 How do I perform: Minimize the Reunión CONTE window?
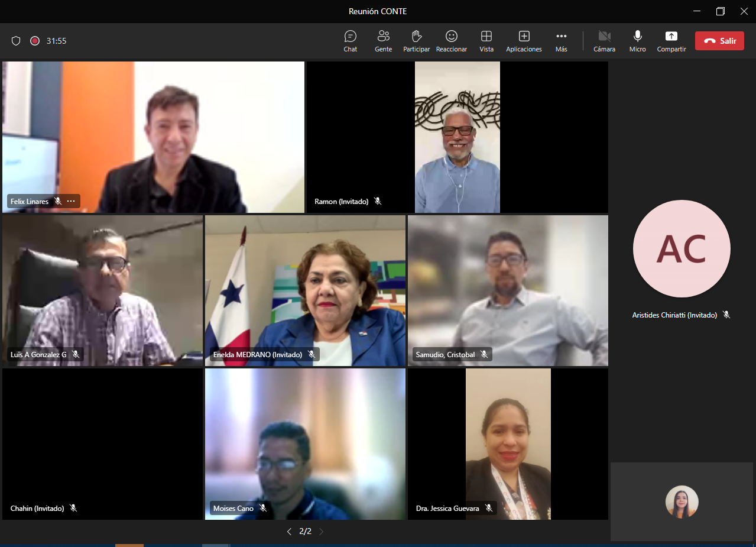point(696,11)
